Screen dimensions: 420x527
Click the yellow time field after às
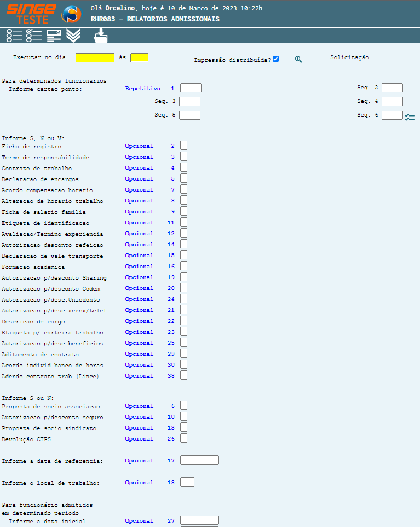tap(139, 57)
